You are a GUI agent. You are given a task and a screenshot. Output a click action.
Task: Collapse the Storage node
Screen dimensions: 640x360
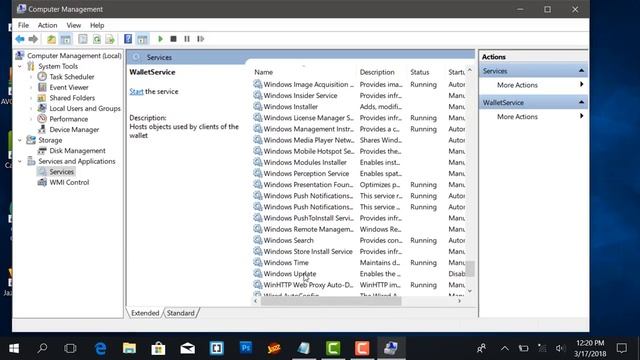(x=20, y=140)
